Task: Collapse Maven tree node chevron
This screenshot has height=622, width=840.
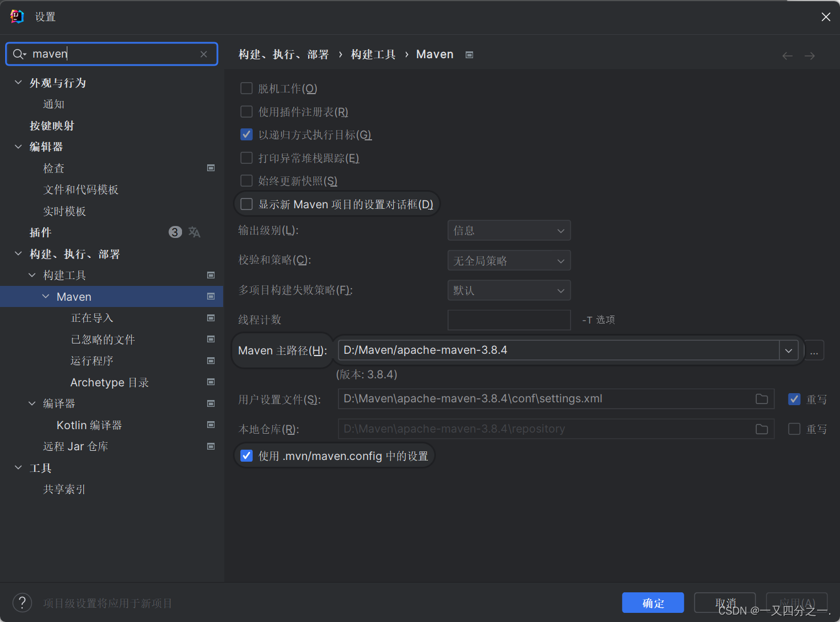Action: tap(46, 296)
